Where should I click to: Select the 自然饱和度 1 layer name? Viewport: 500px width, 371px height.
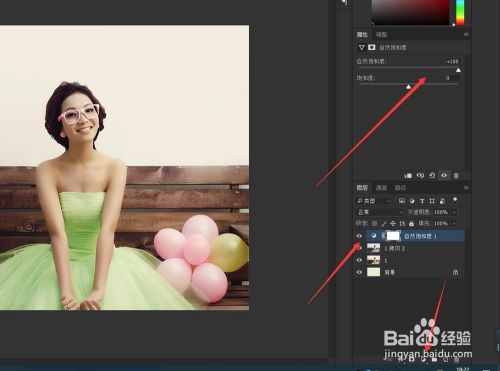coord(420,236)
